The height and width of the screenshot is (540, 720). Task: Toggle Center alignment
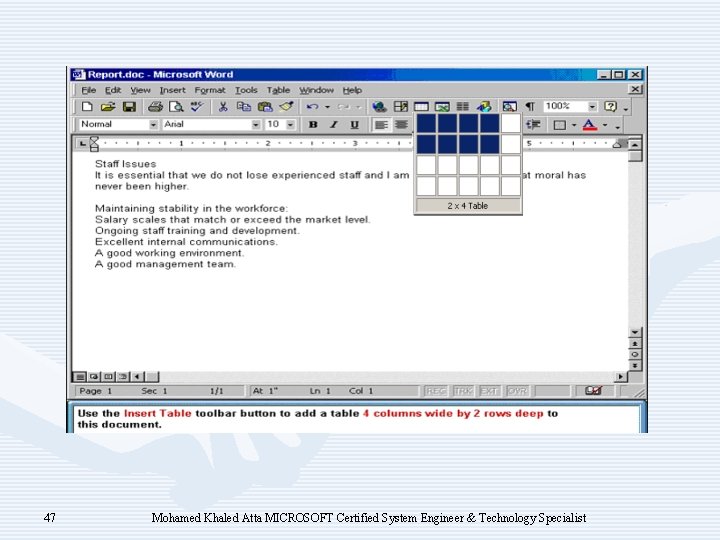coord(401,124)
